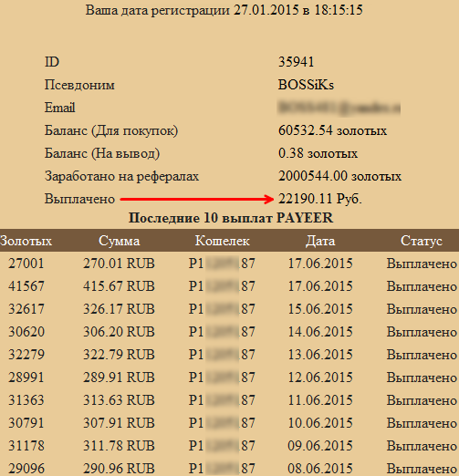Click the date 10.06.2015
The image size is (459, 476).
pyautogui.click(x=320, y=423)
